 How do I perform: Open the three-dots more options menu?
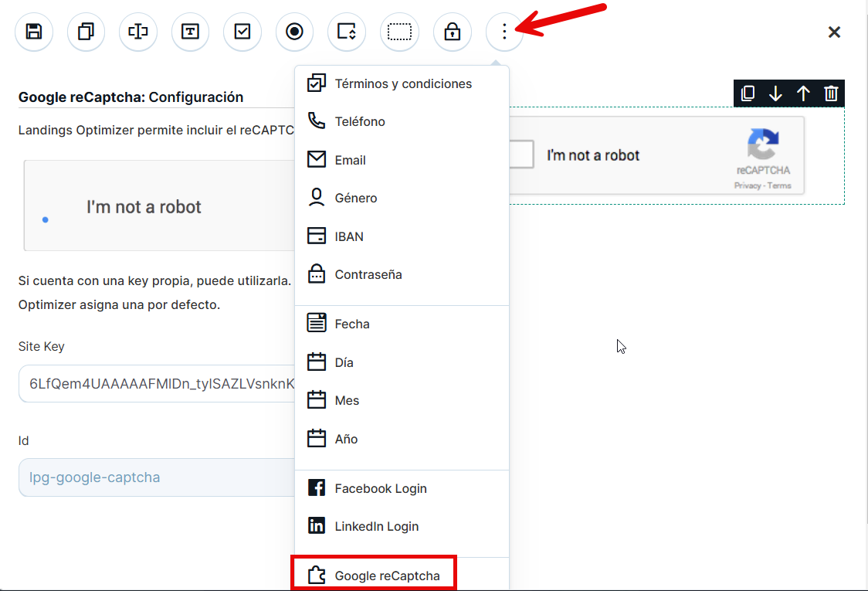504,32
